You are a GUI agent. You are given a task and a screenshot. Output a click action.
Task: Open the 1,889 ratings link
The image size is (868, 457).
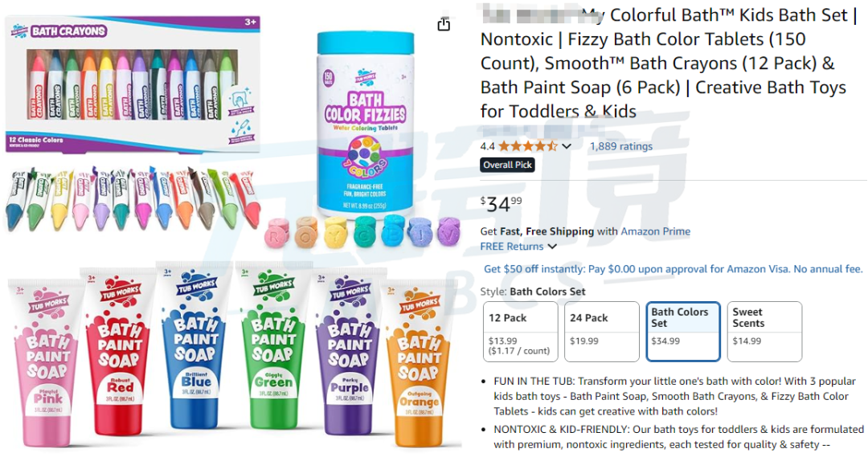pos(620,146)
